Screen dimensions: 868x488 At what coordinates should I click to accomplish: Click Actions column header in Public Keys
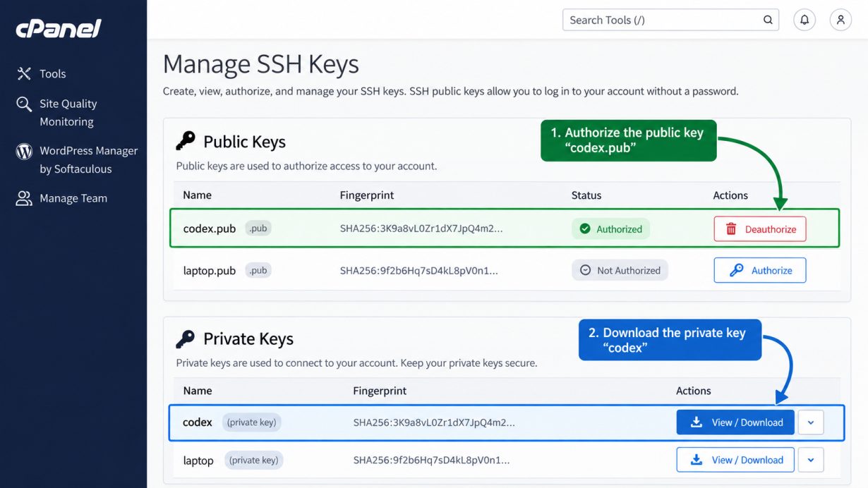730,195
